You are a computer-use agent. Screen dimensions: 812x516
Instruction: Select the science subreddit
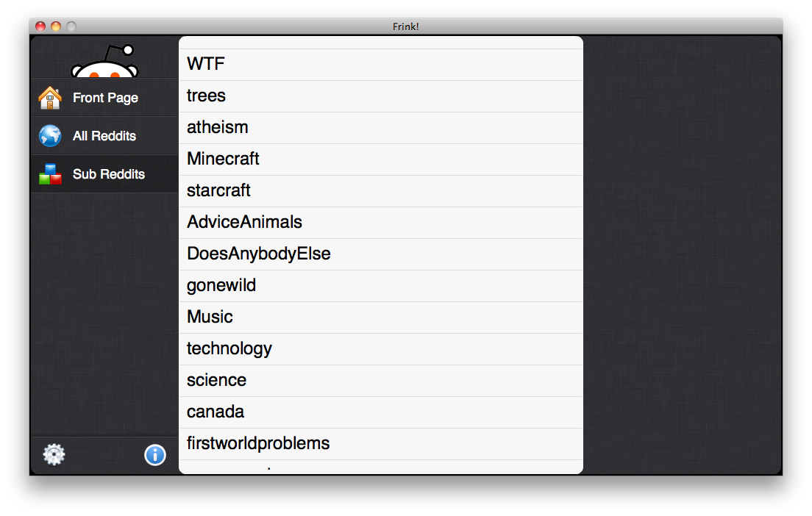381,381
